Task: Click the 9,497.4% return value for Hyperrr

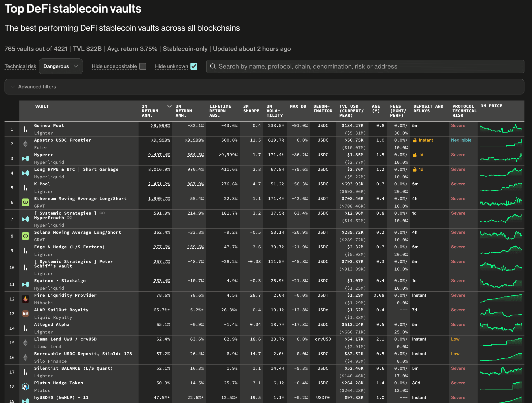Action: (x=159, y=155)
